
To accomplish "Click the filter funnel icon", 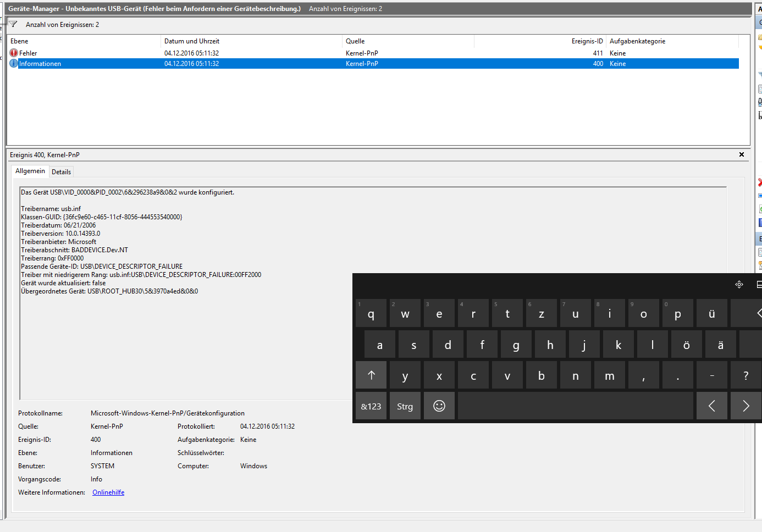I will click(x=13, y=24).
